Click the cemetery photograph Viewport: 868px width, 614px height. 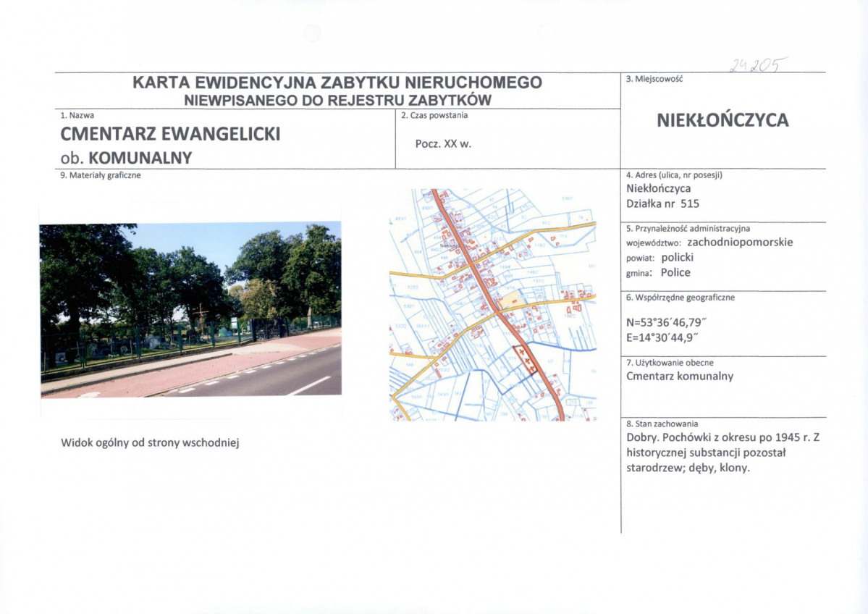click(191, 309)
